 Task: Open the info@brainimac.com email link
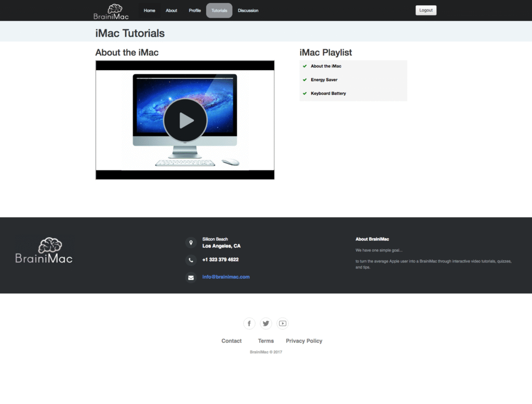click(226, 277)
